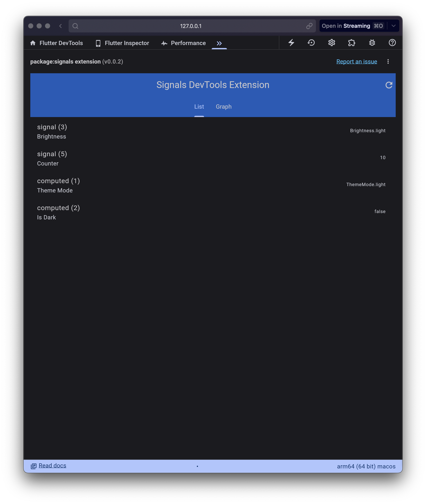
Task: Open the Flutter Inspector tab
Action: coord(122,43)
